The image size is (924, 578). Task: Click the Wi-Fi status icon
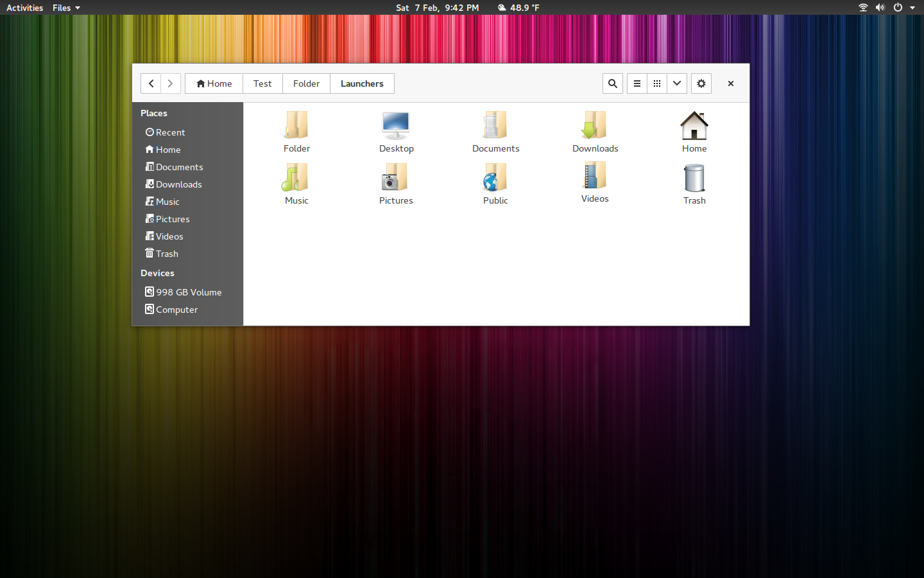click(x=863, y=8)
